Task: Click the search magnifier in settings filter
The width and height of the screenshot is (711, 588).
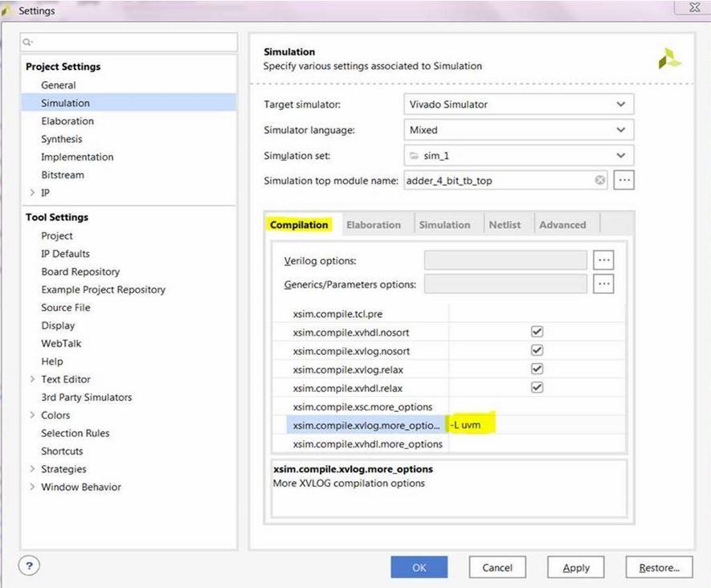Action: point(27,43)
